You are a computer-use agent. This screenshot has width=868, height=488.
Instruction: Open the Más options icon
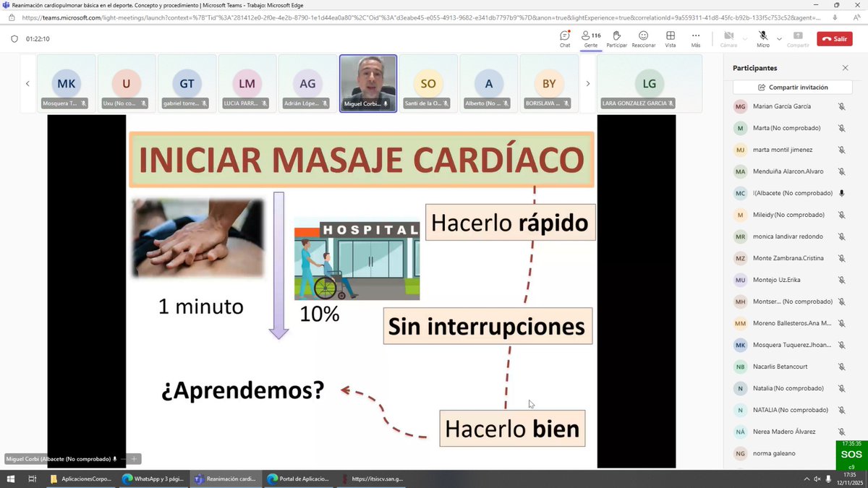(x=695, y=36)
